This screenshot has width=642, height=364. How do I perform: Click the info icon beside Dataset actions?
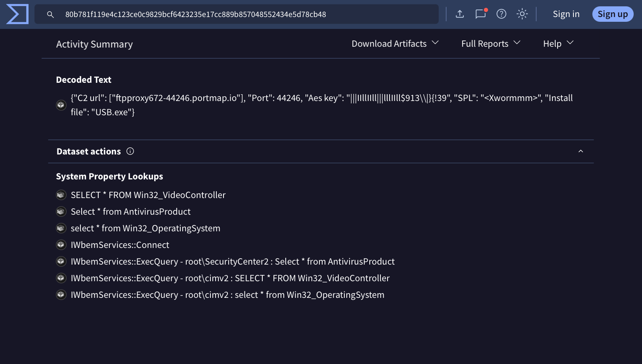point(130,151)
